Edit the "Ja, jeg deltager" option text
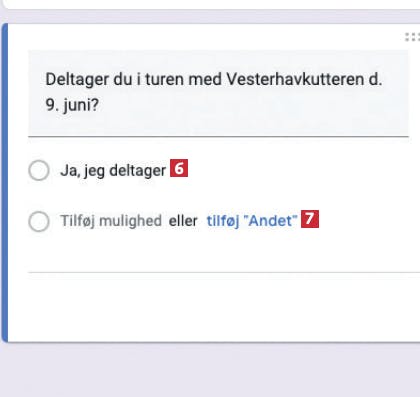This screenshot has height=397, width=420. coord(113,171)
